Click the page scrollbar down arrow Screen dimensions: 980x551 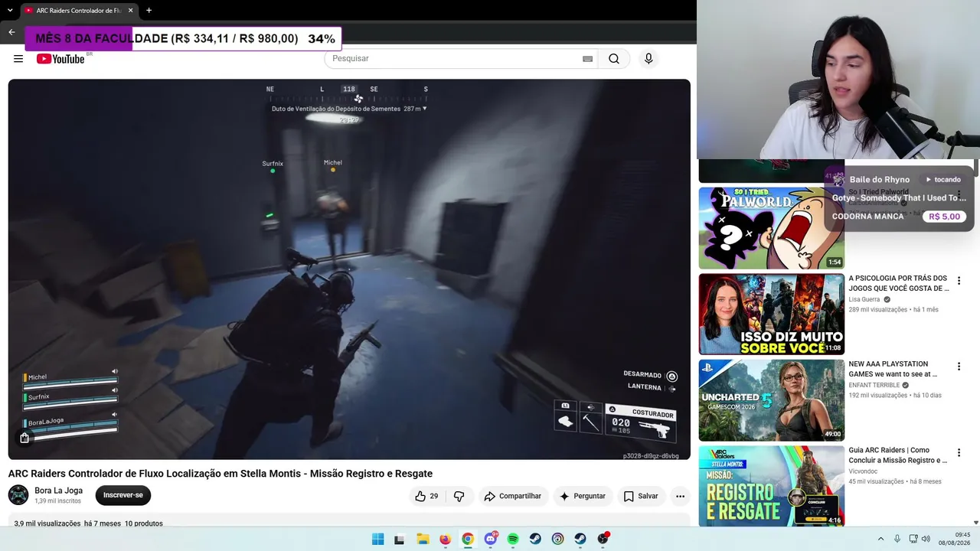(x=975, y=522)
